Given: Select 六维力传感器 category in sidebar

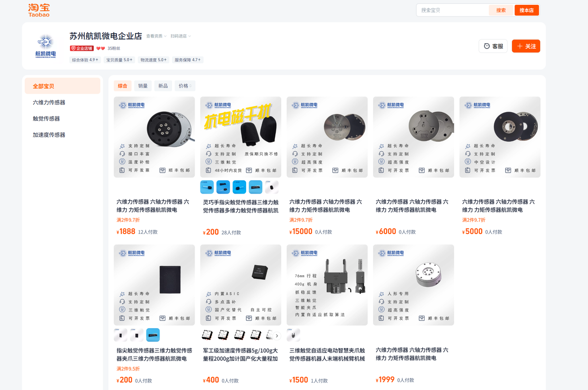Looking at the screenshot, I should [62, 102].
